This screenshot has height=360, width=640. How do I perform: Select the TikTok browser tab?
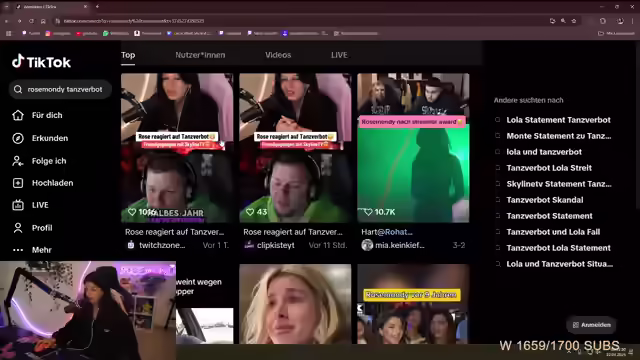coord(51,7)
